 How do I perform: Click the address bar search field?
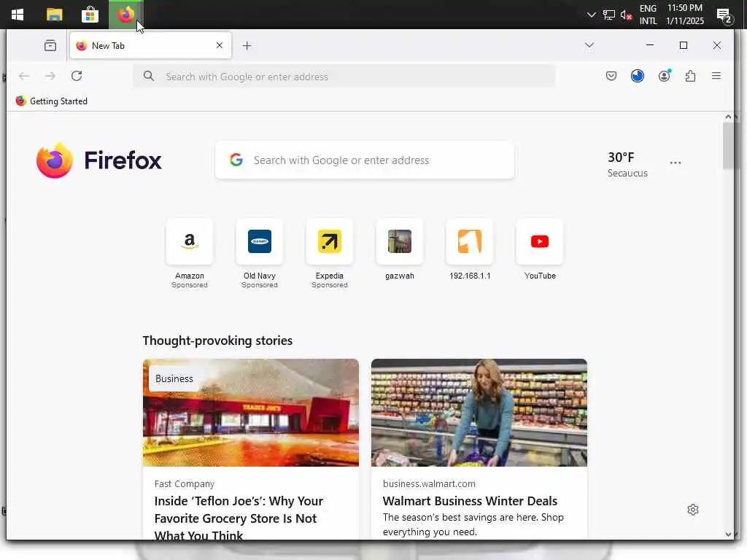coord(344,76)
